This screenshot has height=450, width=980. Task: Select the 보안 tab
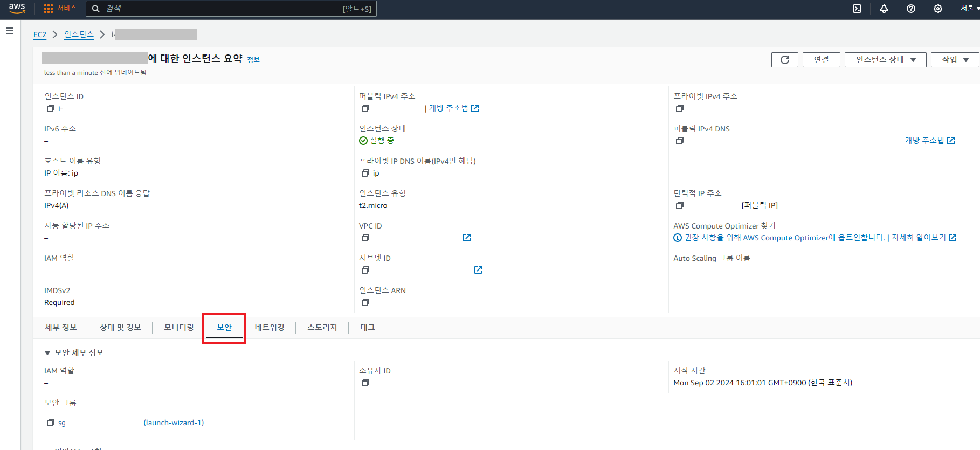pyautogui.click(x=224, y=327)
